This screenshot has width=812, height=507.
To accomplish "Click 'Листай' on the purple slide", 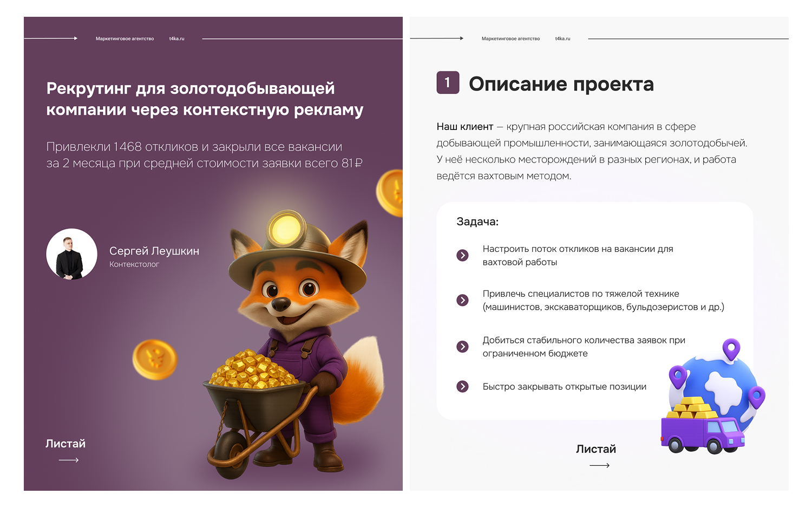I will coord(66,444).
